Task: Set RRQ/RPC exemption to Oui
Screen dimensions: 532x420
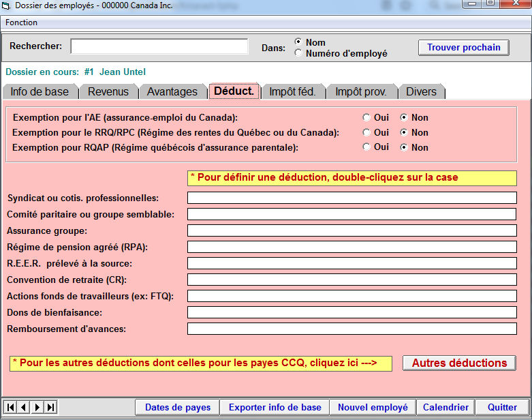Action: click(x=367, y=132)
